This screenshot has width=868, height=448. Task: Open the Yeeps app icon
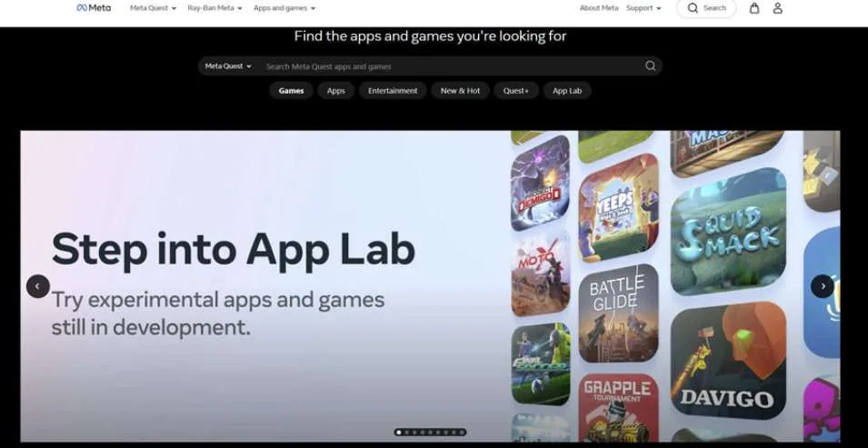click(x=618, y=207)
